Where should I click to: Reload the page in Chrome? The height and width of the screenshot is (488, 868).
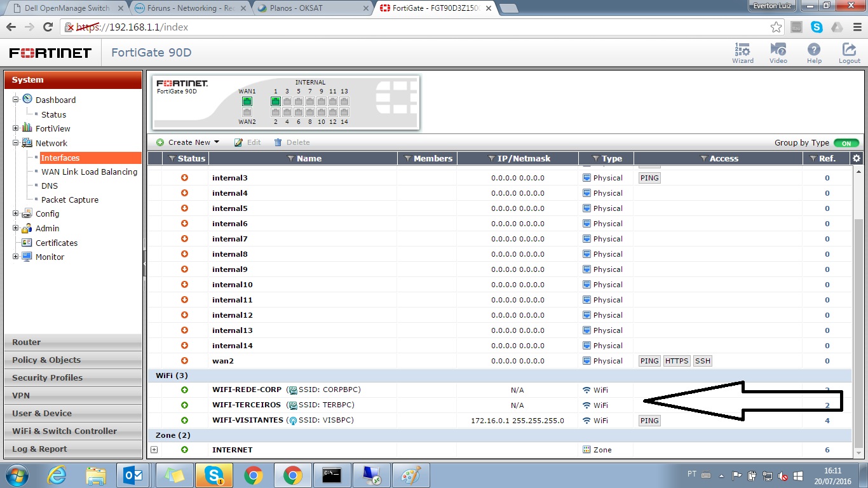pos(48,27)
